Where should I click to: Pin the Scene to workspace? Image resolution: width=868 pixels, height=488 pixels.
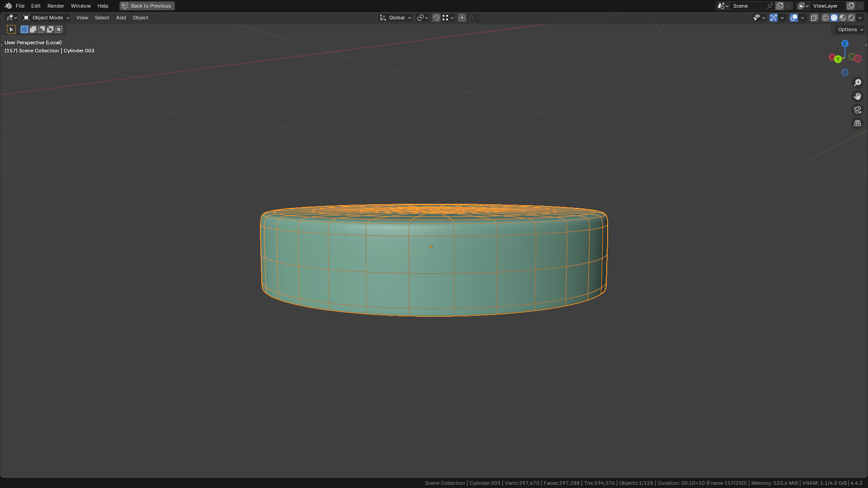click(770, 6)
